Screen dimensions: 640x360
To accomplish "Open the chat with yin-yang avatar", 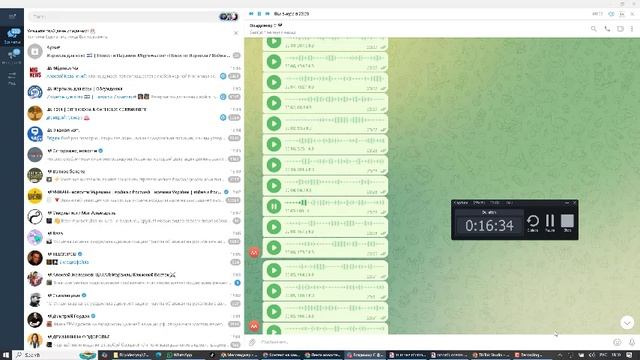I will pos(134,217).
